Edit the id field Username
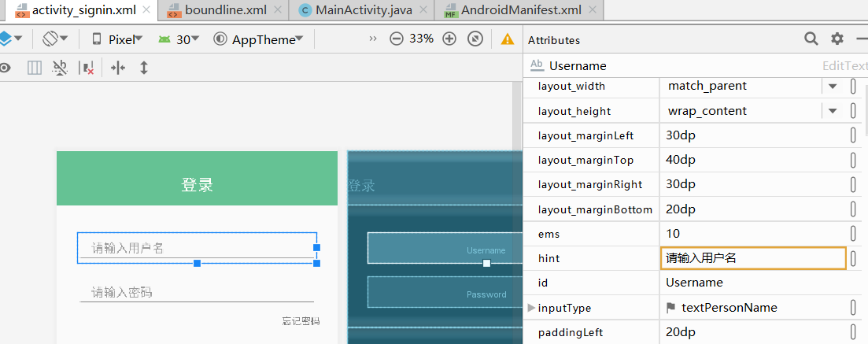This screenshot has height=344, width=868. tap(753, 283)
